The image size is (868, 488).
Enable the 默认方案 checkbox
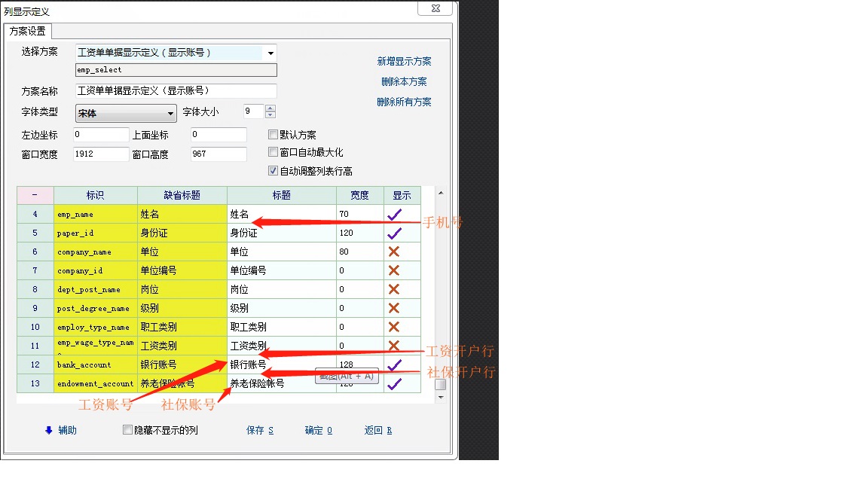[274, 135]
